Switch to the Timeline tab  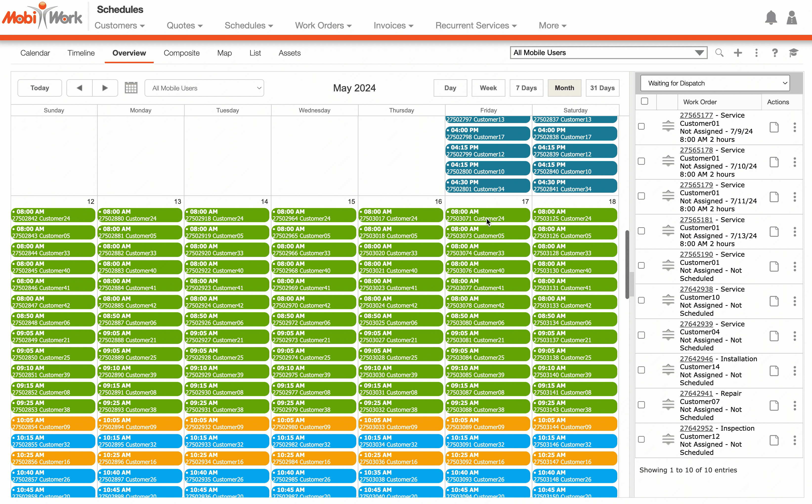(81, 53)
